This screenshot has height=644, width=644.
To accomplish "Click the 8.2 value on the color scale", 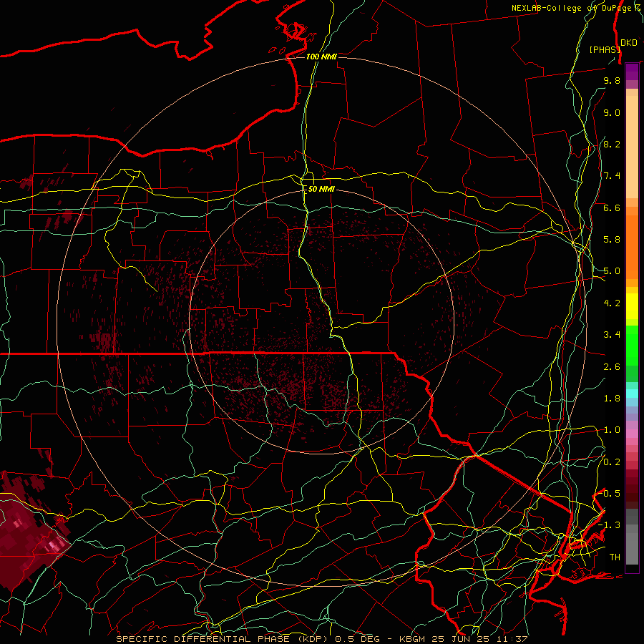I will tap(612, 145).
